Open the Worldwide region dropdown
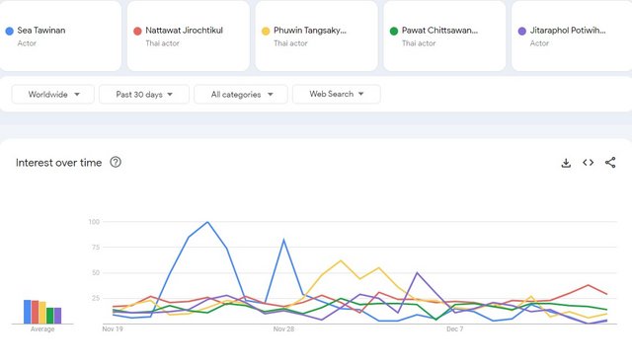632x364 pixels. tap(53, 95)
